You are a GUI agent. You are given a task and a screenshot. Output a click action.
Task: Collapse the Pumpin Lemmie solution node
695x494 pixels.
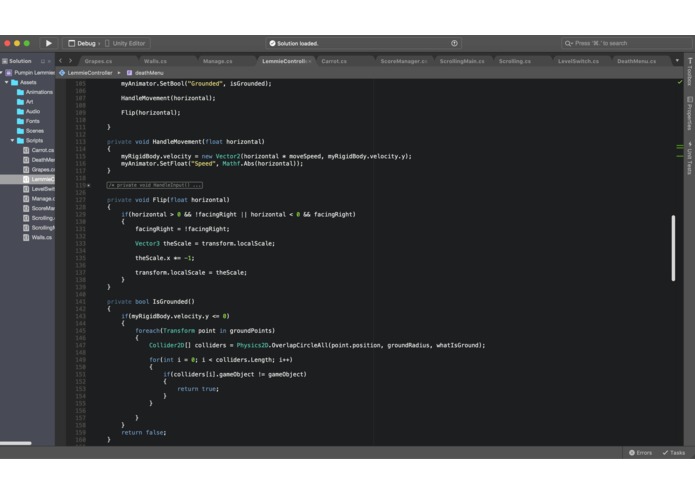coord(2,73)
